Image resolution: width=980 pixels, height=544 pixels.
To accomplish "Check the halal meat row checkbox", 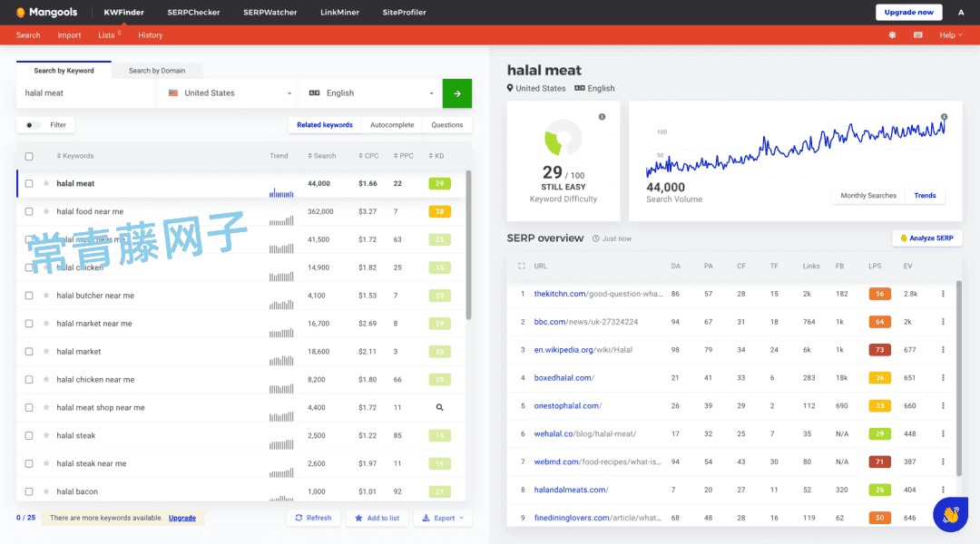I will click(29, 184).
